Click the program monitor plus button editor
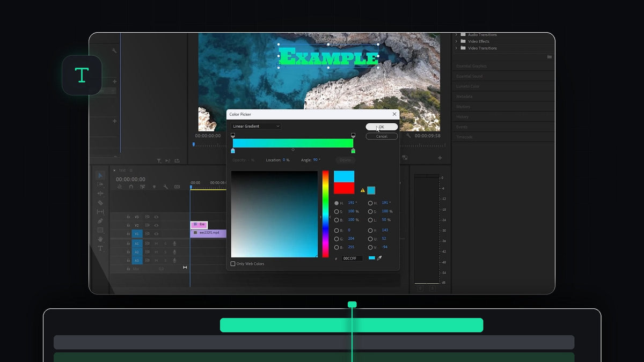The height and width of the screenshot is (362, 644). [440, 158]
